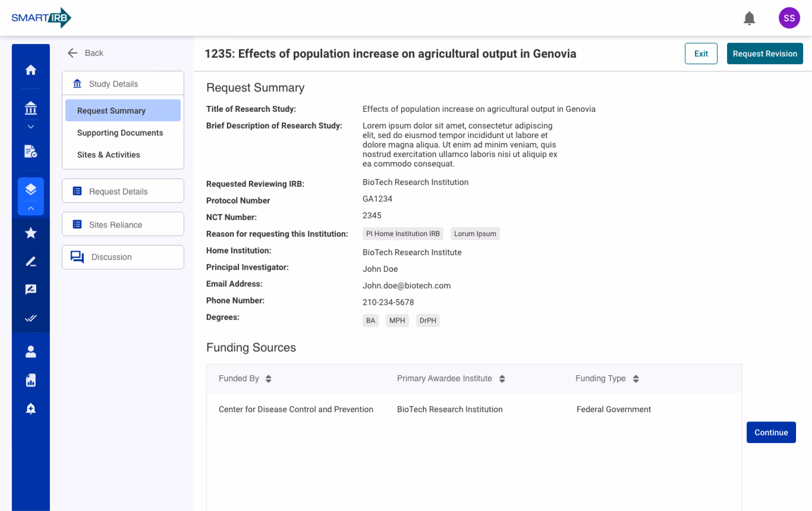Click the BA degree tag
The width and height of the screenshot is (812, 511).
370,321
